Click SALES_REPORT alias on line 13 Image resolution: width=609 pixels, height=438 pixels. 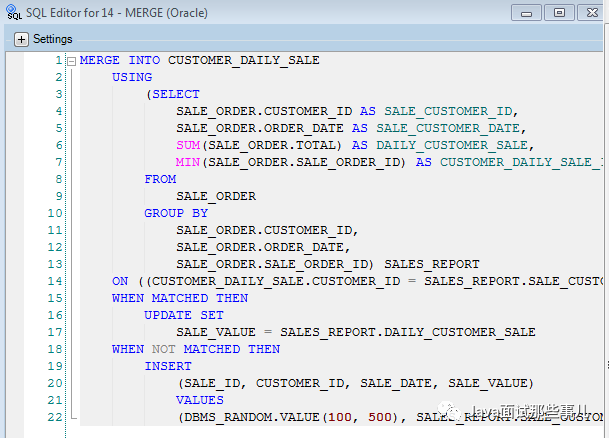pos(432,264)
